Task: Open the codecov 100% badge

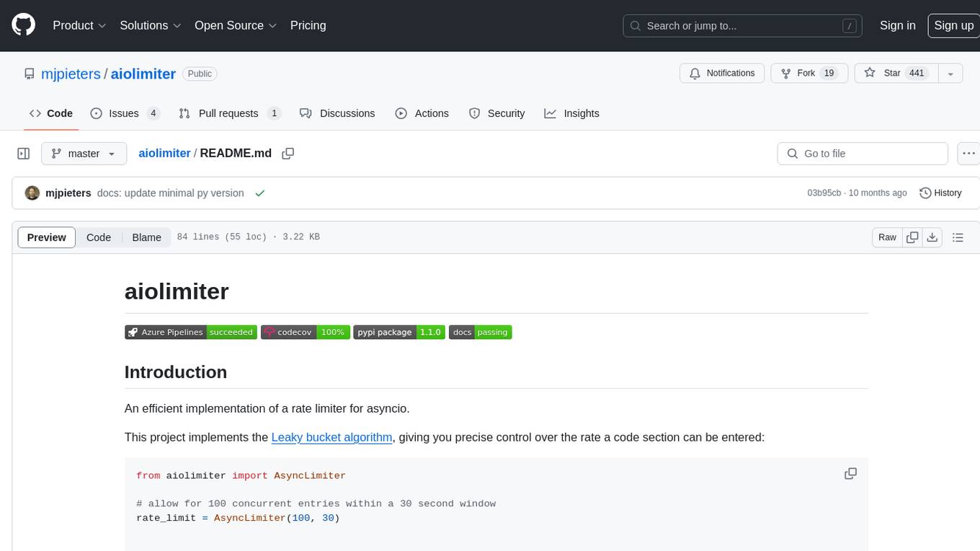Action: (x=306, y=332)
